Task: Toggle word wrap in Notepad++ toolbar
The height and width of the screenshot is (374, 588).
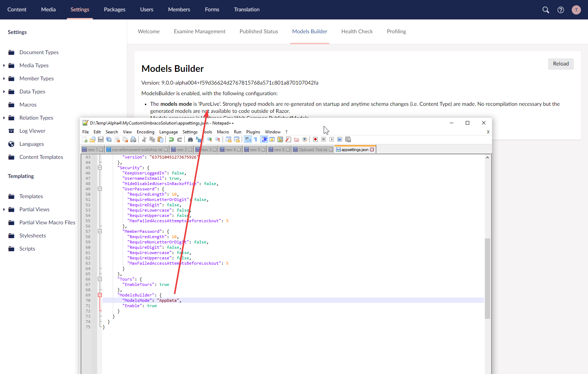Action: tap(247, 139)
